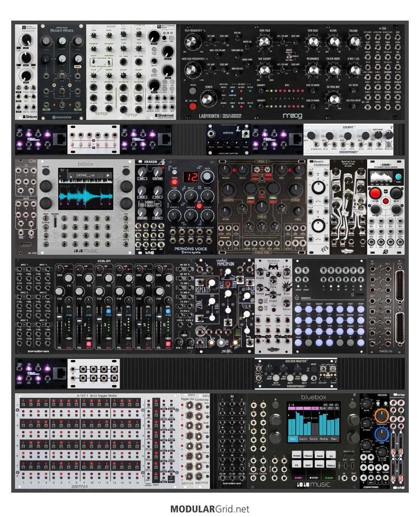The image size is (420, 517).
Task: Click the cyan CHANNEL button on Zadar
Action: 398,177
